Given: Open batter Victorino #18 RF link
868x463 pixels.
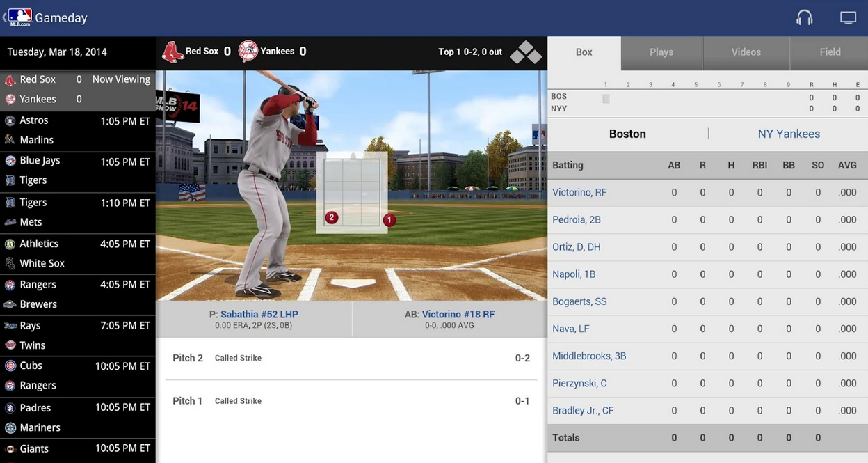Looking at the screenshot, I should coord(458,314).
